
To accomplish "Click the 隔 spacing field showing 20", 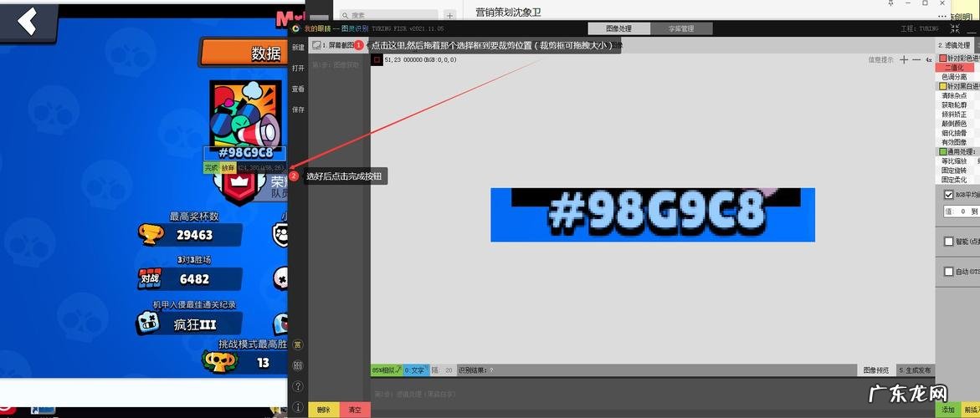I will (x=443, y=370).
